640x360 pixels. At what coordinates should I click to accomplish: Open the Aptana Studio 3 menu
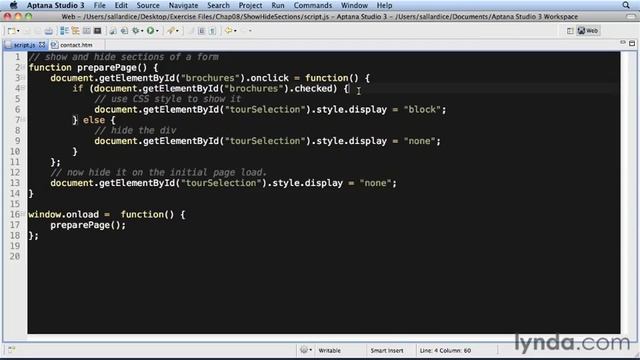56,5
